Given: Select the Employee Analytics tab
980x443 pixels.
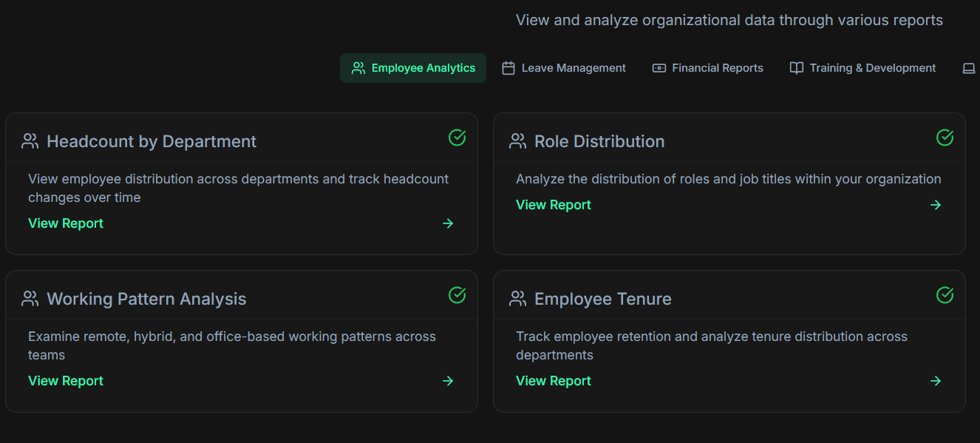Looking at the screenshot, I should (x=412, y=67).
